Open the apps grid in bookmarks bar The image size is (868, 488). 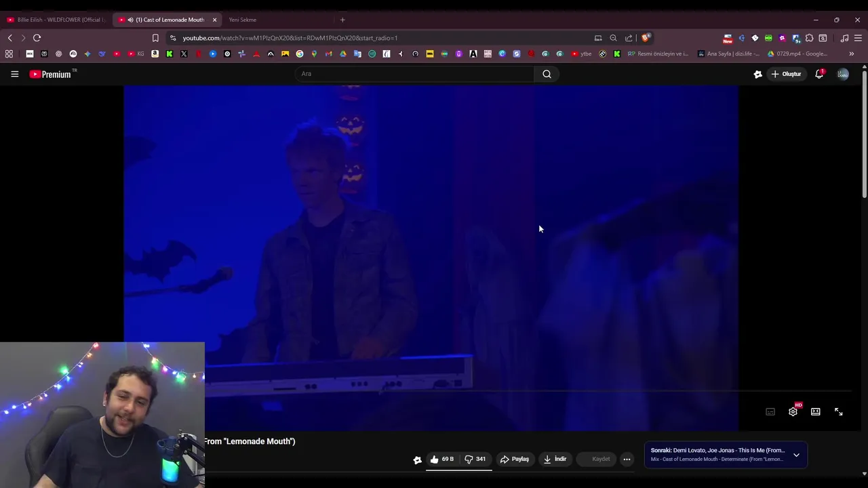pyautogui.click(x=9, y=54)
